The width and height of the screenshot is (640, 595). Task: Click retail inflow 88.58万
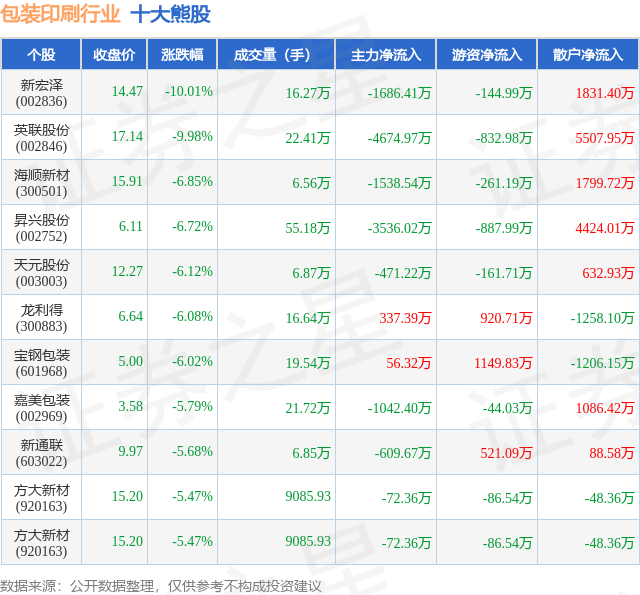click(612, 453)
